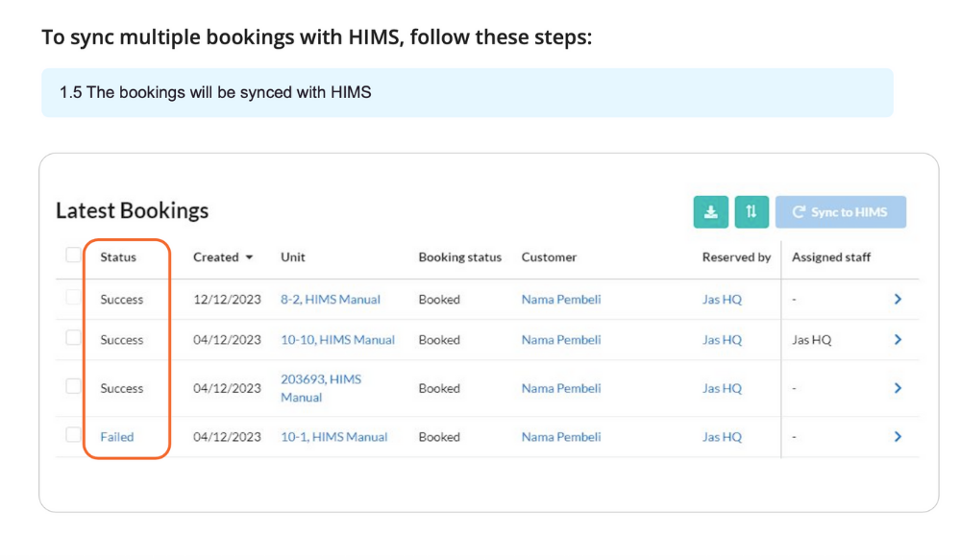Screen dimensions: 960x560
Task: Open the 8-2, HIMS Manual unit link
Action: (x=331, y=299)
